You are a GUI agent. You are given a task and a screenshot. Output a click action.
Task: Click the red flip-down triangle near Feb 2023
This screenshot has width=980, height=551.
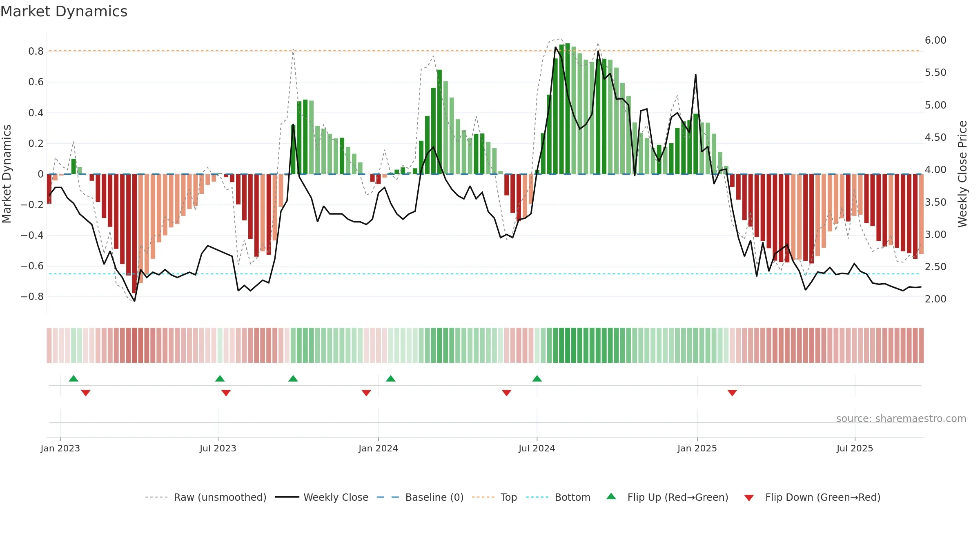click(86, 393)
